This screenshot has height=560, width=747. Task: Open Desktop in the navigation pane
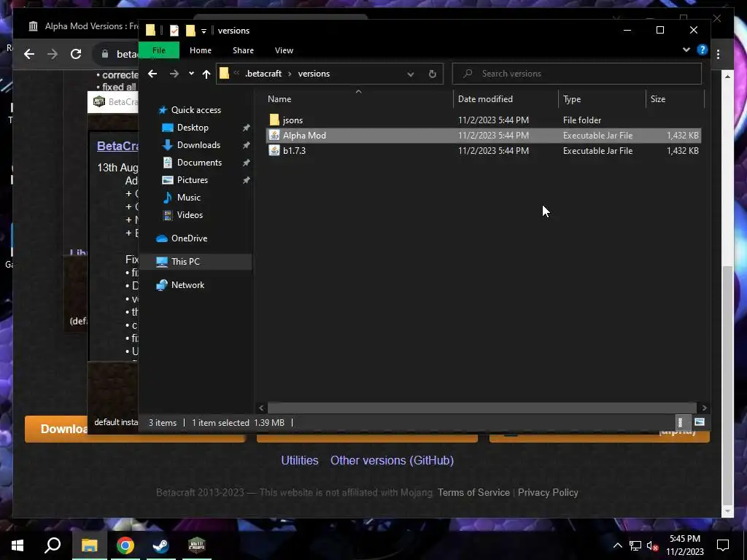pos(193,128)
